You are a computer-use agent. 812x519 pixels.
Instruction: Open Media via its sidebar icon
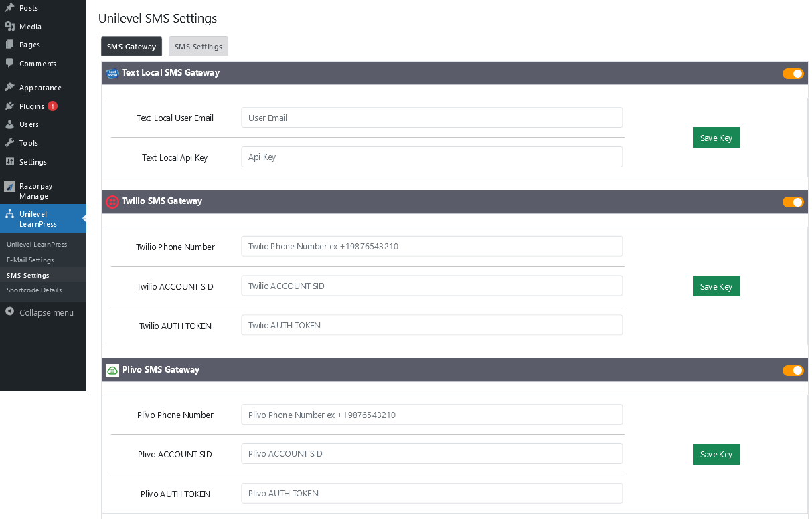coord(9,27)
